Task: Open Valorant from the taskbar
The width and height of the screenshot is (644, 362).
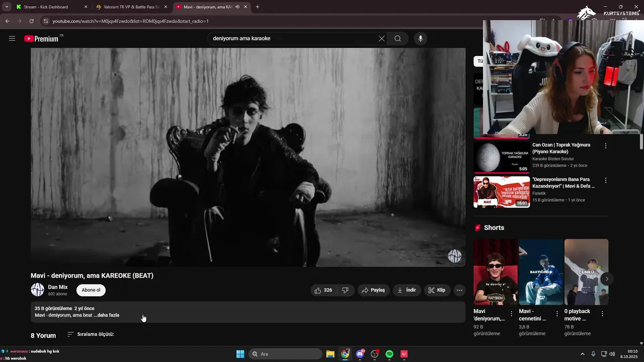Action: pos(404,354)
